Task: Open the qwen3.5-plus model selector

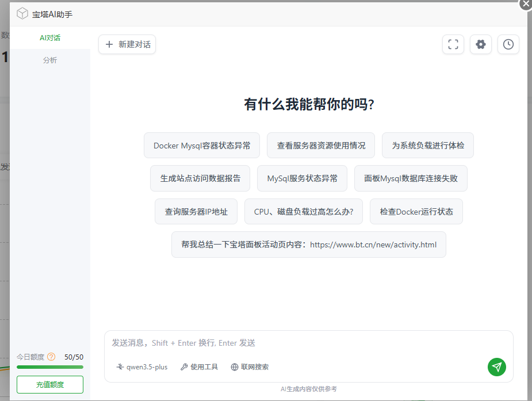Action: (x=142, y=367)
